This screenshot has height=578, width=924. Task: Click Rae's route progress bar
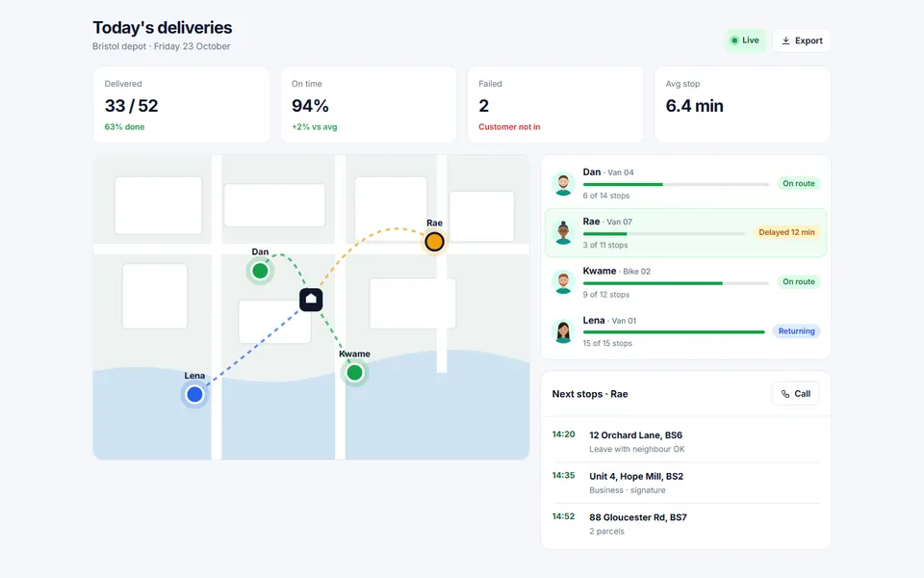[664, 234]
